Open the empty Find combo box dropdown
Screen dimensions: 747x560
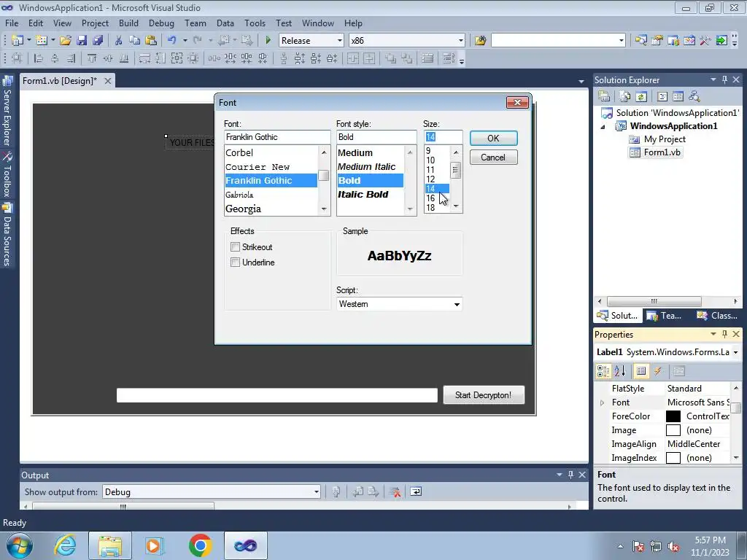(622, 41)
